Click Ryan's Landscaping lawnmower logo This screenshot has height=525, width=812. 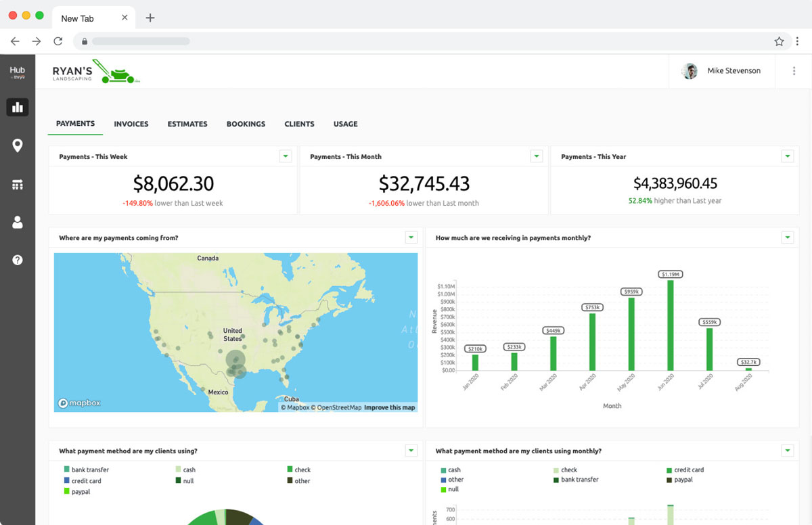point(96,72)
